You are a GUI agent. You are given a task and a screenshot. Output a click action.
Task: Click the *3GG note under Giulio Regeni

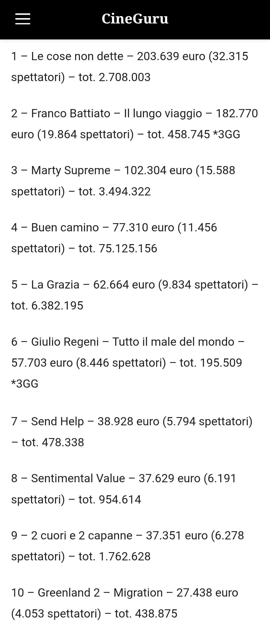pyautogui.click(x=25, y=384)
